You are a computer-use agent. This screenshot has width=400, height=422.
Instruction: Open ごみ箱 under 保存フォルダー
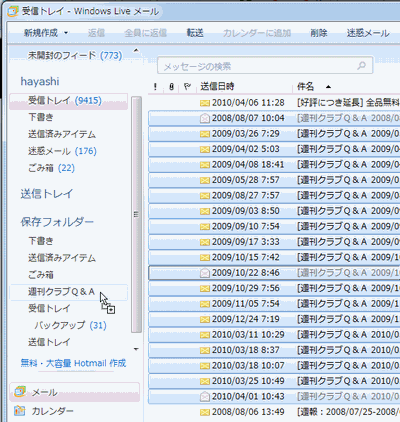[41, 275]
